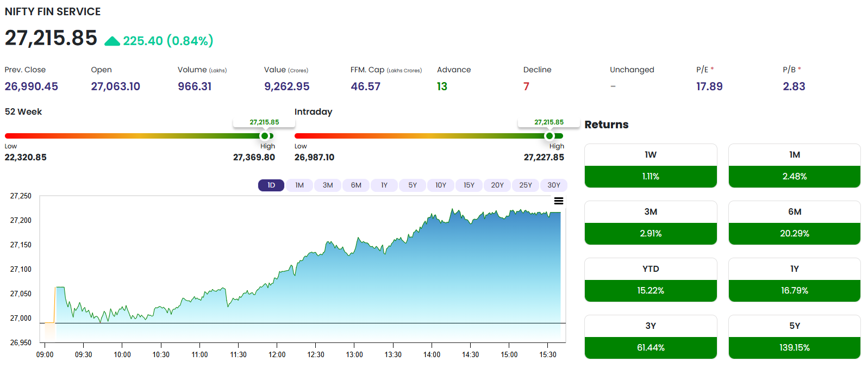Open the 1Y returns card 16.79%

pos(795,280)
